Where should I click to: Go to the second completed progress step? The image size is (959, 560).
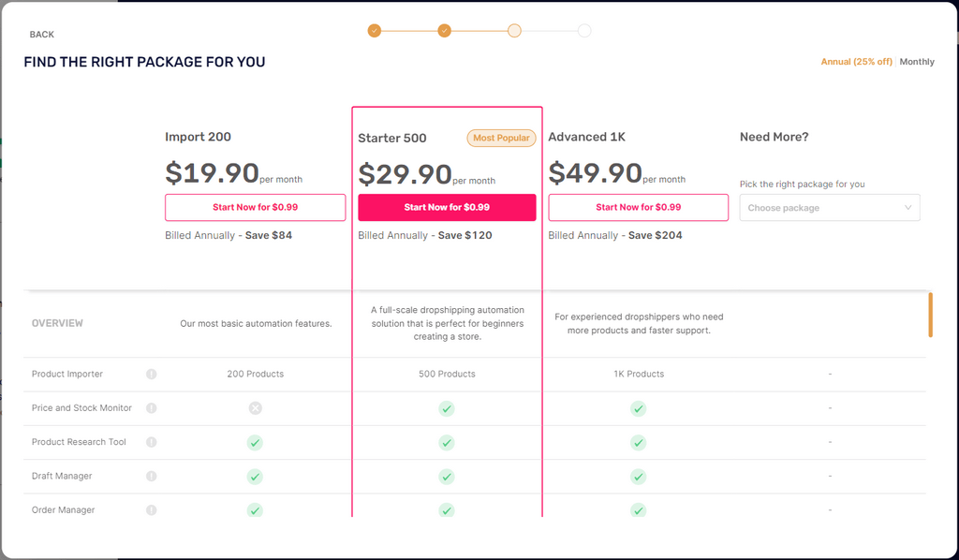445,31
